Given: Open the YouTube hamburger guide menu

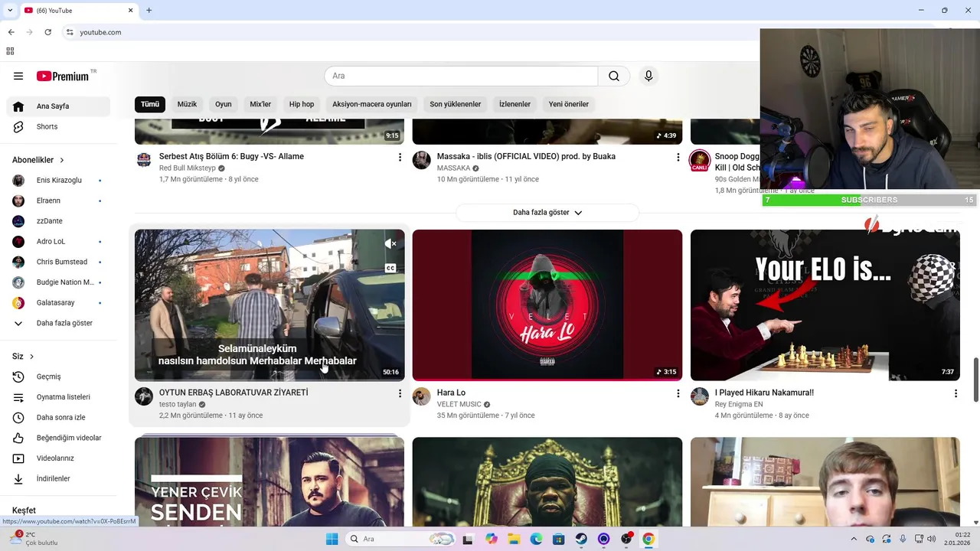Looking at the screenshot, I should (x=18, y=76).
